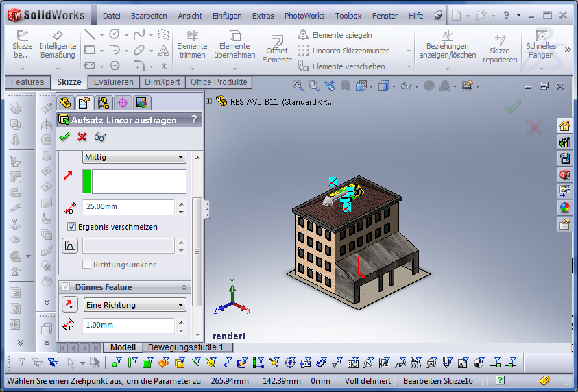The height and width of the screenshot is (392, 578).
Task: Open the Einfügen menu
Action: pos(227,16)
